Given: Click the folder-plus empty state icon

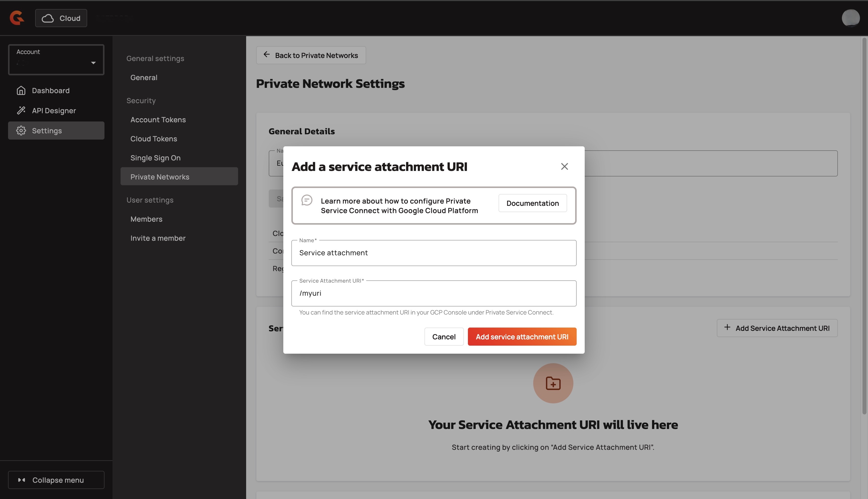Looking at the screenshot, I should [553, 383].
